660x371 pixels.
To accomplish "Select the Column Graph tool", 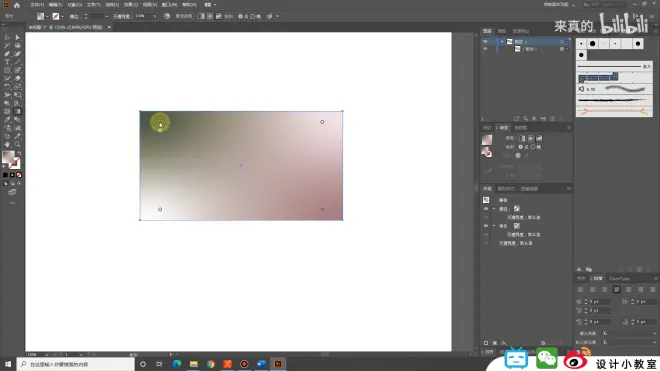I will [18, 128].
